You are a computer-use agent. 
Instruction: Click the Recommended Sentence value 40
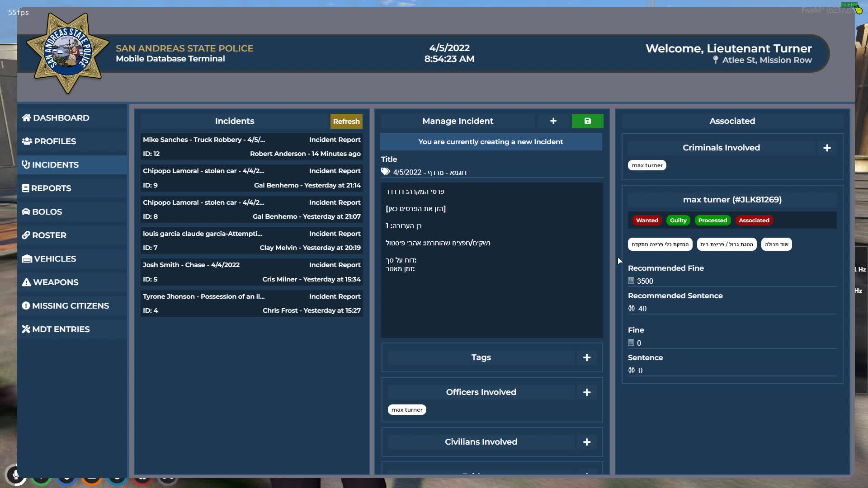(x=642, y=309)
